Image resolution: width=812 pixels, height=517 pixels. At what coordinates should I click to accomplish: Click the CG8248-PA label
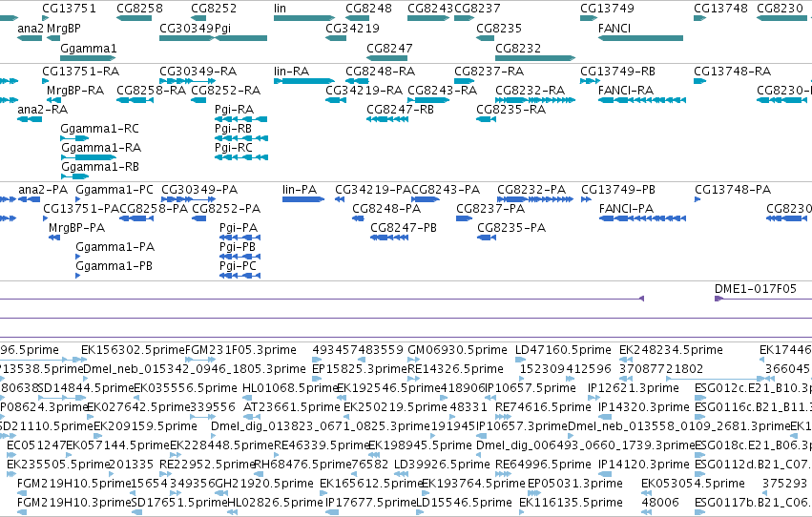pos(386,209)
